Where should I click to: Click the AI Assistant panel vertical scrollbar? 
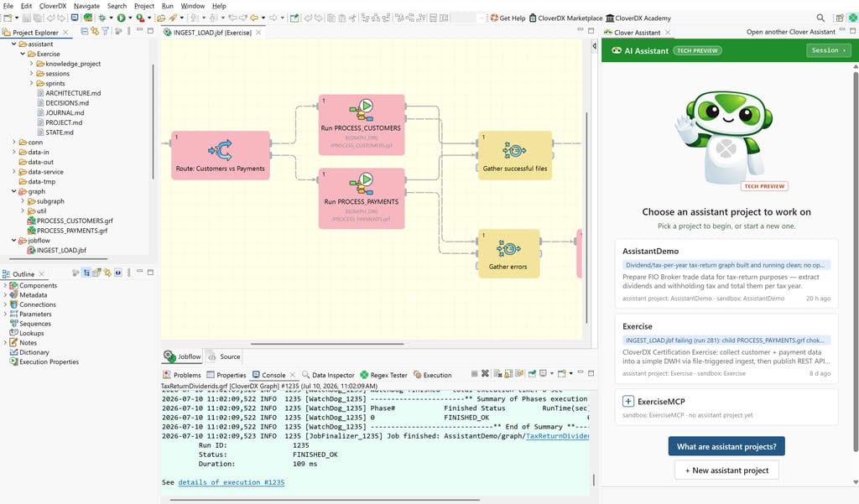click(x=855, y=262)
